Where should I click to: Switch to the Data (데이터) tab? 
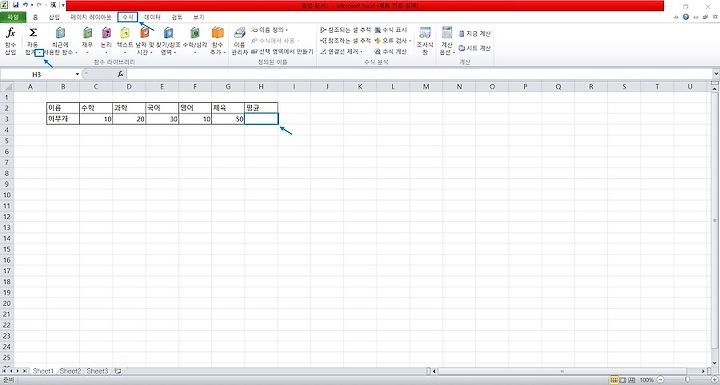(x=152, y=17)
